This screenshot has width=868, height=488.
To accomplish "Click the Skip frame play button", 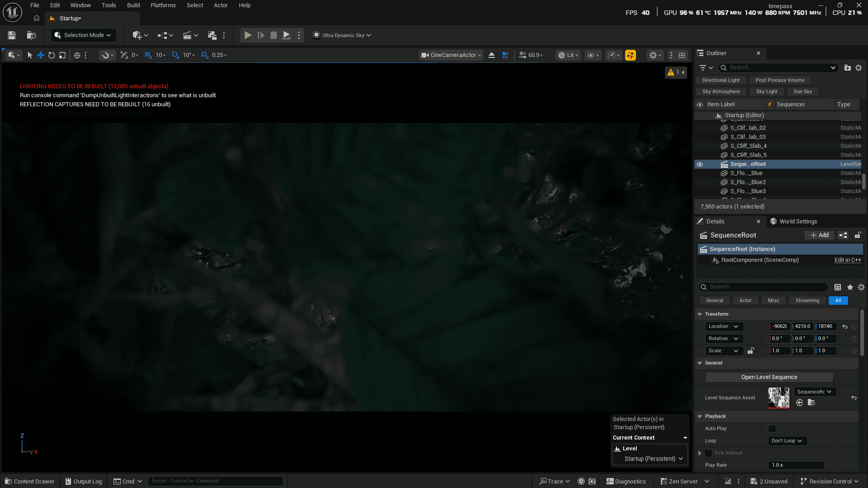I will [x=261, y=35].
